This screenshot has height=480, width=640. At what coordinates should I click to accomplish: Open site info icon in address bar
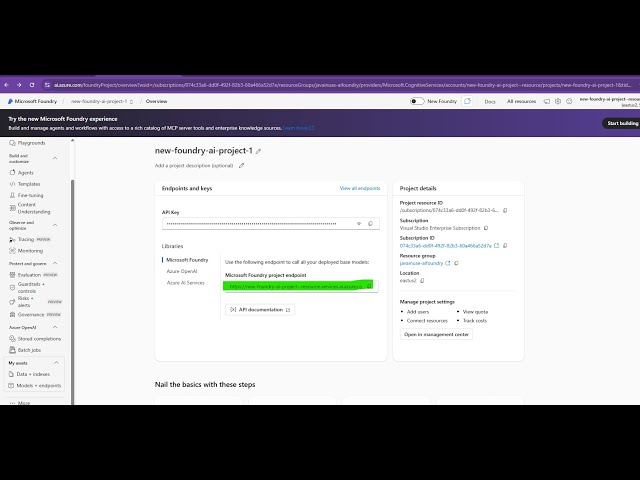click(47, 85)
